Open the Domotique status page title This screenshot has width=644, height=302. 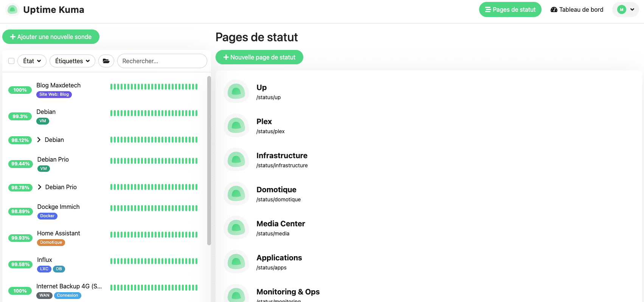(x=276, y=190)
